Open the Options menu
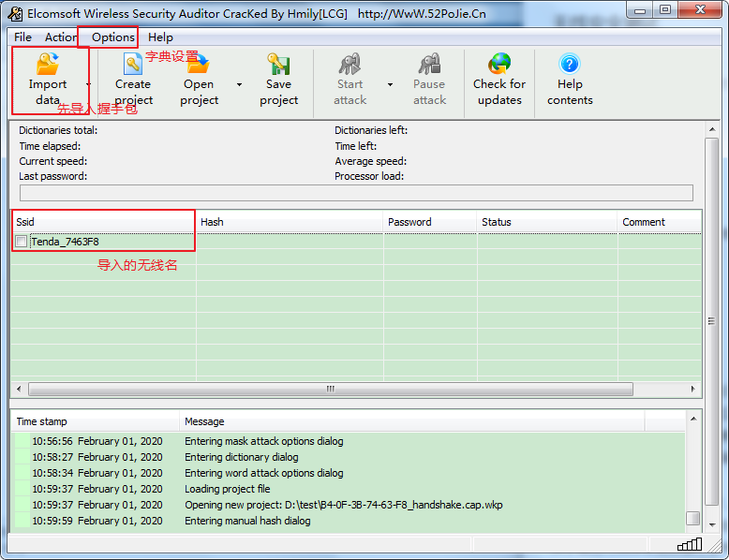Viewport: 729px width, 560px height. [x=113, y=37]
